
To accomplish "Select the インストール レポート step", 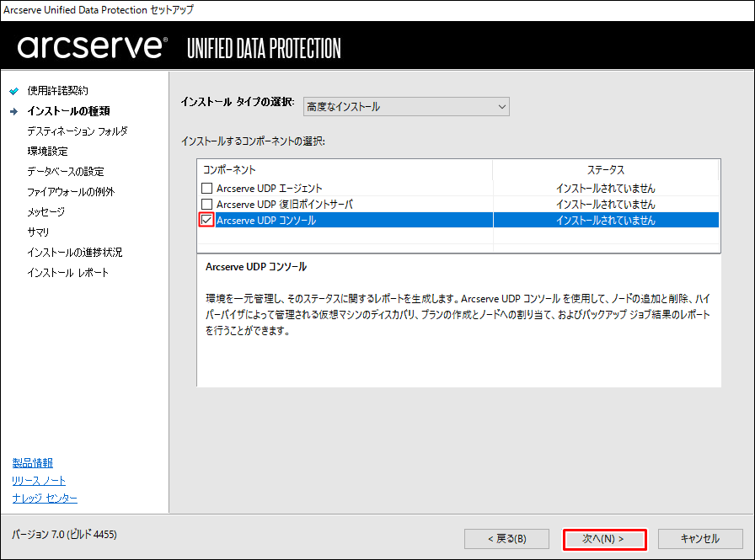I will tap(68, 272).
